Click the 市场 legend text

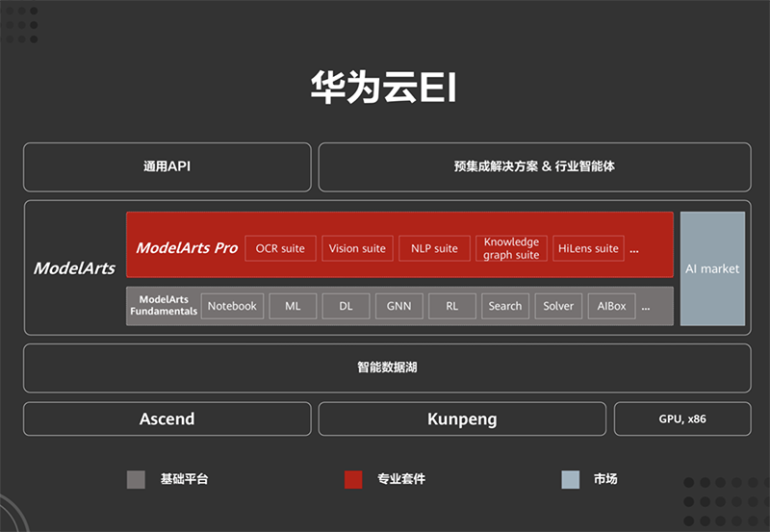(605, 479)
